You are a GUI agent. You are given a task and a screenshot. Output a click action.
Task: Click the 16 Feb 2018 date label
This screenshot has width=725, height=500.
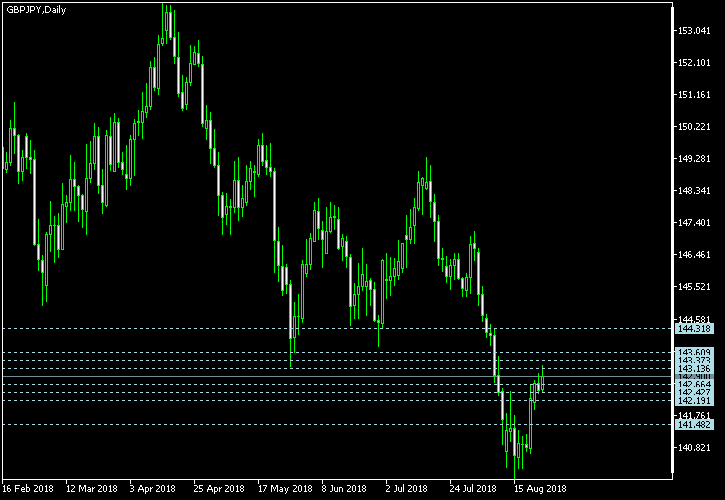click(28, 489)
